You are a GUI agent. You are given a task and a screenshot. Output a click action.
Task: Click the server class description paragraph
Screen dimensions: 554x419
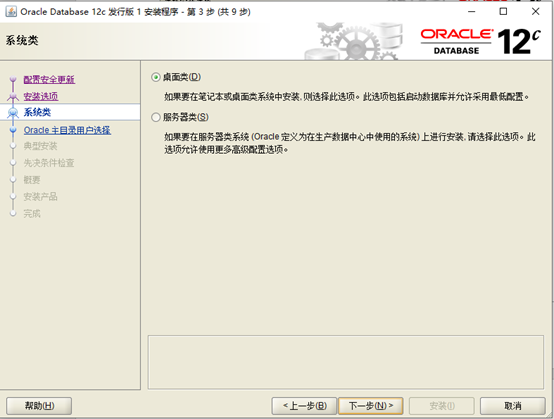[x=350, y=143]
